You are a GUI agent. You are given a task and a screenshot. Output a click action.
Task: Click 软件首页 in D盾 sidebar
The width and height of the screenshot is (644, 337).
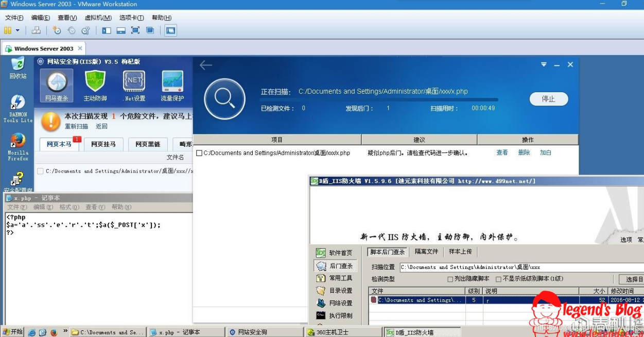[x=335, y=252]
